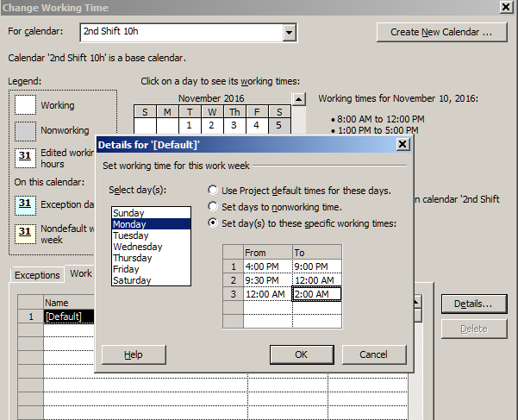The height and width of the screenshot is (420, 518).
Task: Select Tuesday in day list
Action: tap(151, 235)
